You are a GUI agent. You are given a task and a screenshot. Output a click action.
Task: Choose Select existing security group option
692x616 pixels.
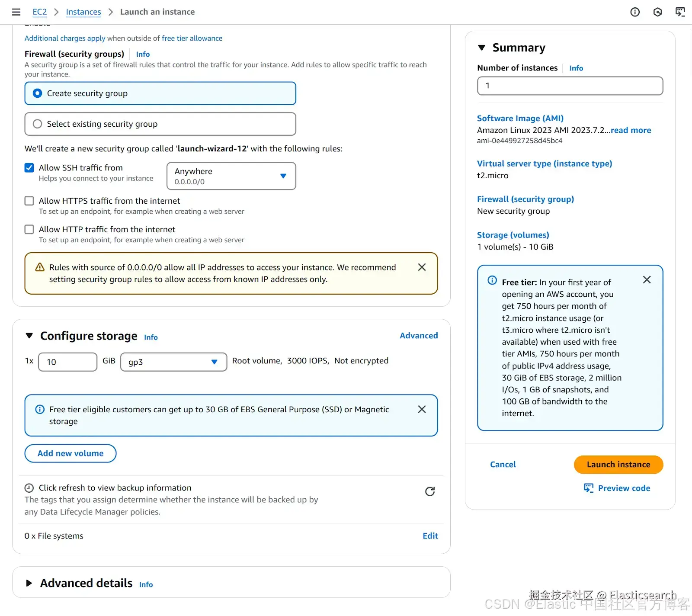(x=38, y=124)
